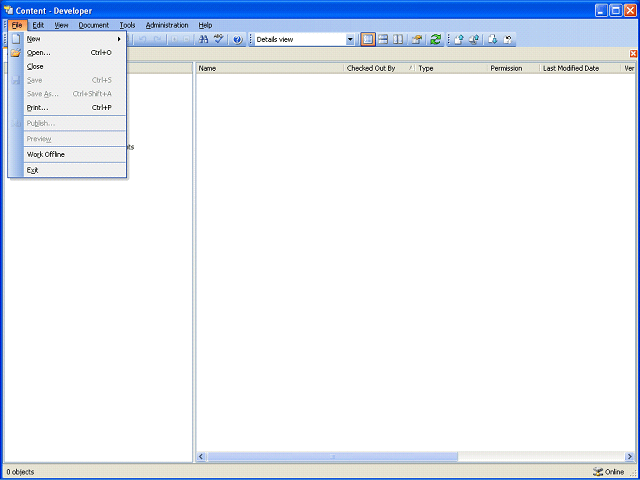Click the grayed Undo arrow
The width and height of the screenshot is (640, 480).
[142, 40]
